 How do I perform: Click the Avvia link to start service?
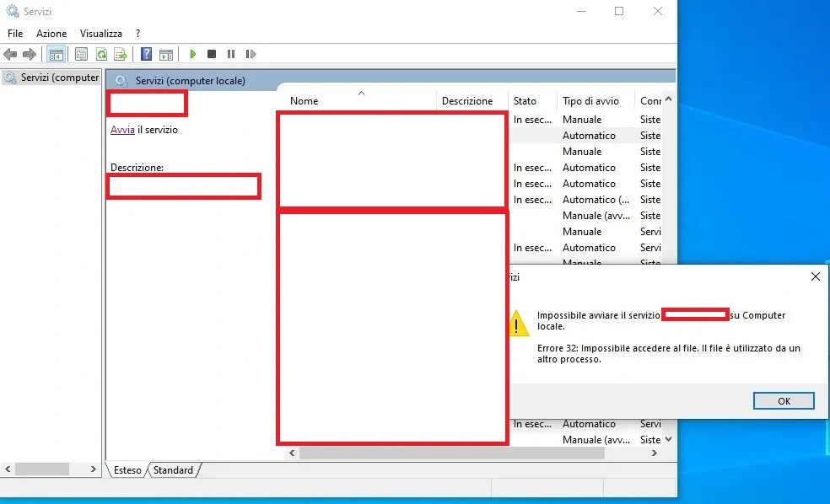click(122, 130)
